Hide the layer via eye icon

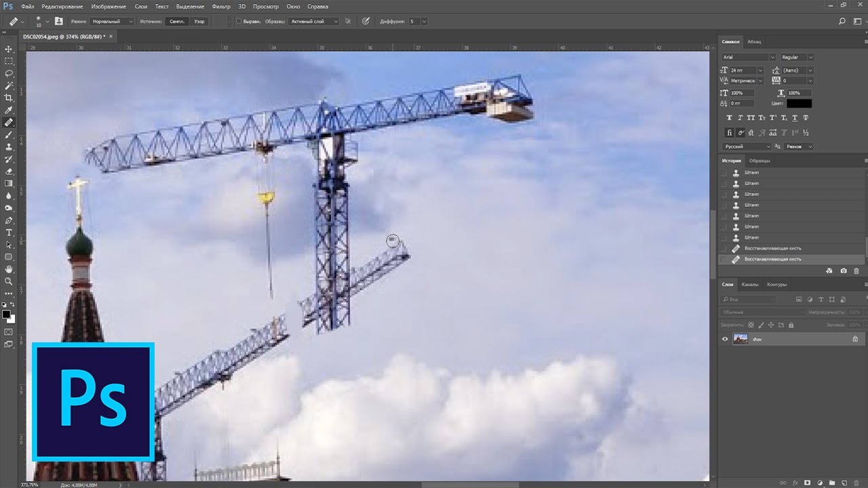coord(724,339)
